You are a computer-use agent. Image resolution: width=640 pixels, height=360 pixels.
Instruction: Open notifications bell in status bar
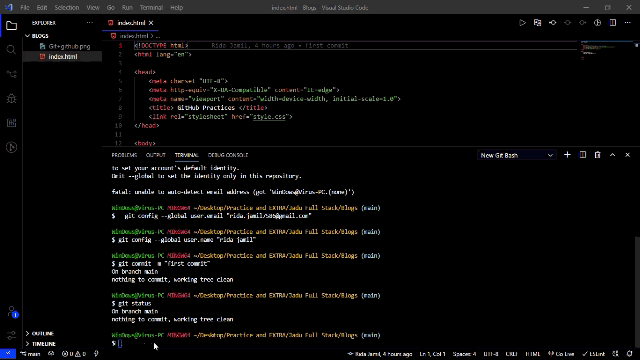[x=630, y=354]
